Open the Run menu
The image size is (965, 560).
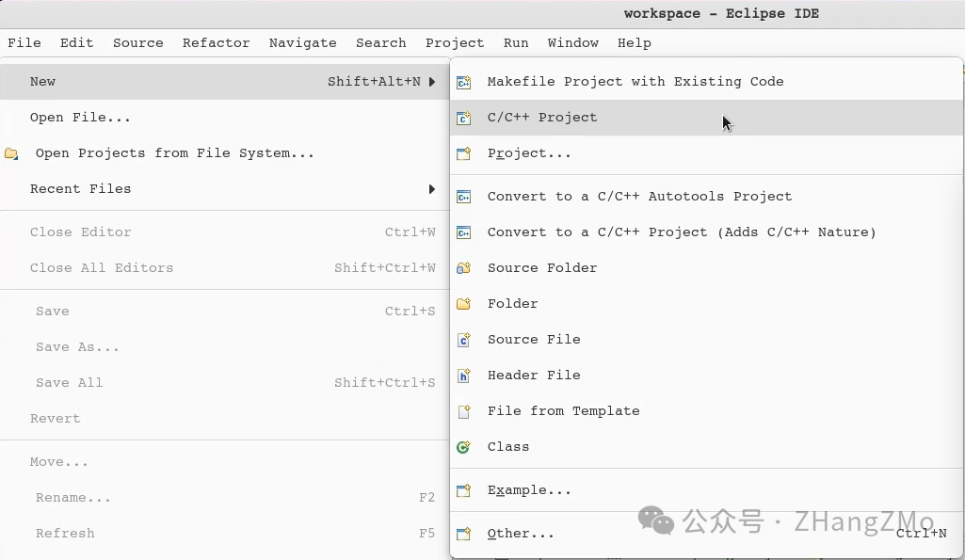(516, 43)
